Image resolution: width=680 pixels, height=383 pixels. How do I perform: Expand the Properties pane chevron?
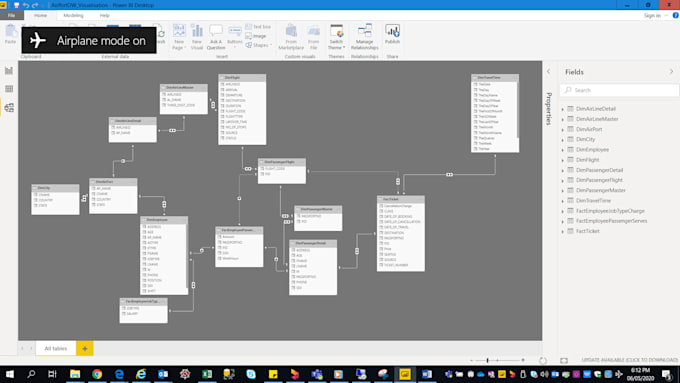click(x=549, y=72)
